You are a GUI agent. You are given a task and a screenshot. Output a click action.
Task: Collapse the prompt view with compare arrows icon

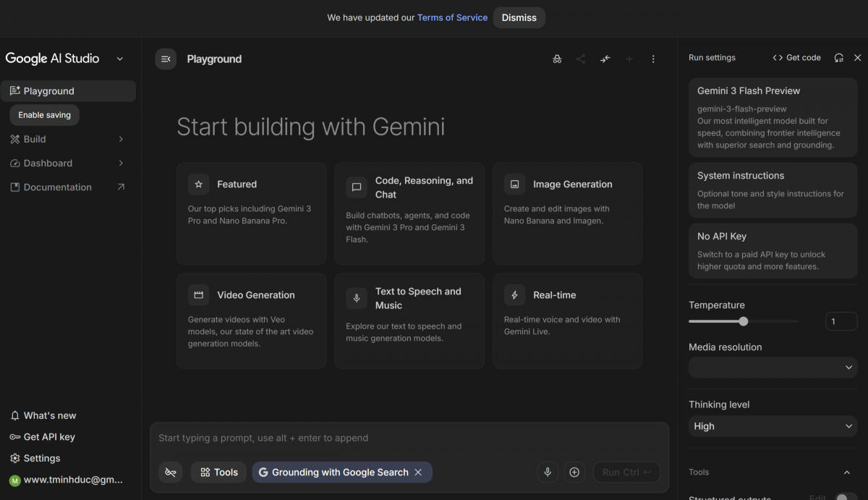605,59
